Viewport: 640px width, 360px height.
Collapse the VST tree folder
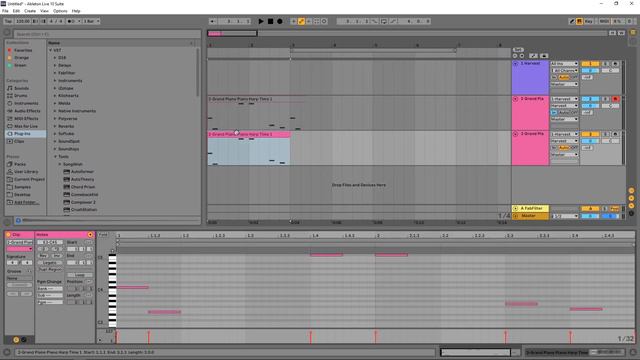coord(51,50)
